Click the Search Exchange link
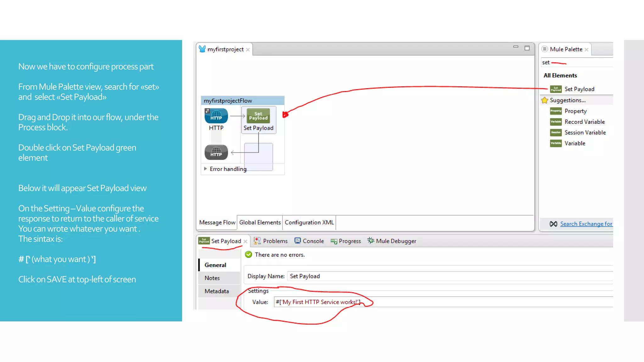This screenshot has height=362, width=644. tap(586, 224)
